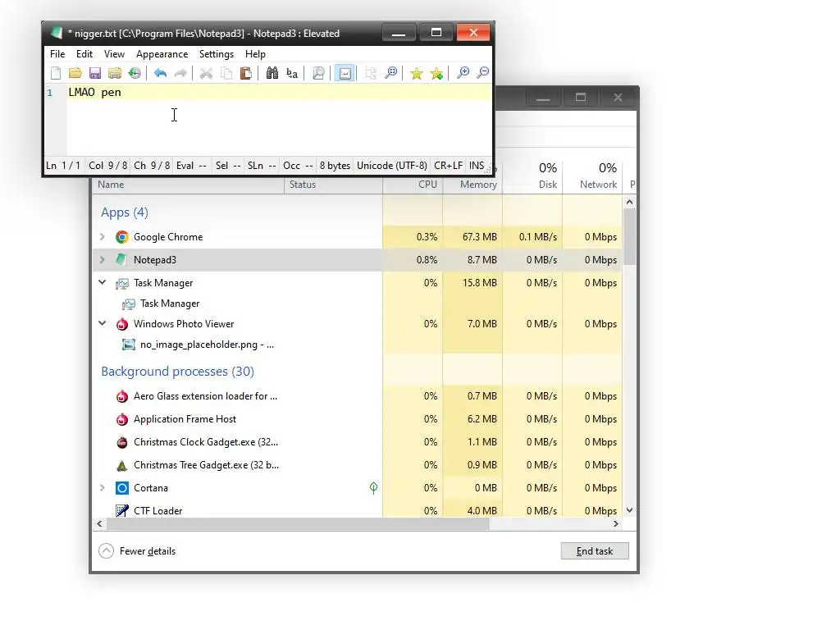Viewport: 840px width, 630px height.
Task: Create a new document in Notepad3 toolbar
Action: 56,73
